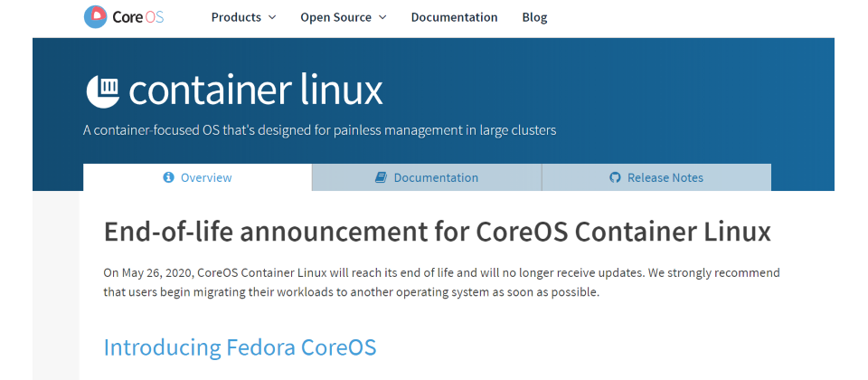Image resolution: width=868 pixels, height=380 pixels.
Task: Click the container-focused OS tagline text
Action: tap(319, 130)
